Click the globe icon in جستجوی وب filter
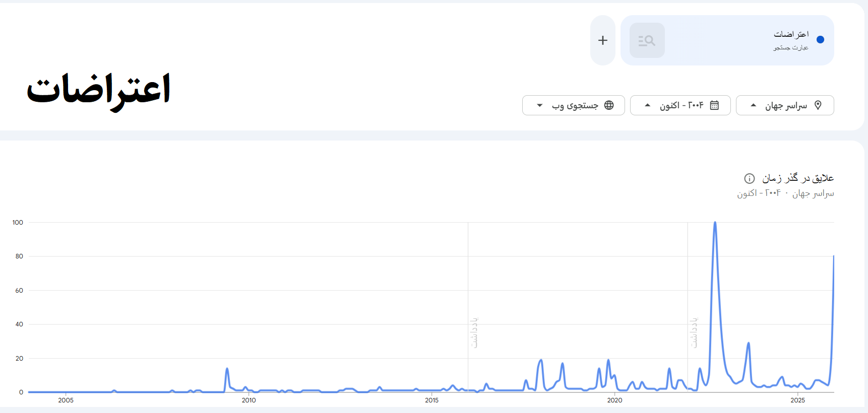This screenshot has height=413, width=868. pyautogui.click(x=609, y=105)
